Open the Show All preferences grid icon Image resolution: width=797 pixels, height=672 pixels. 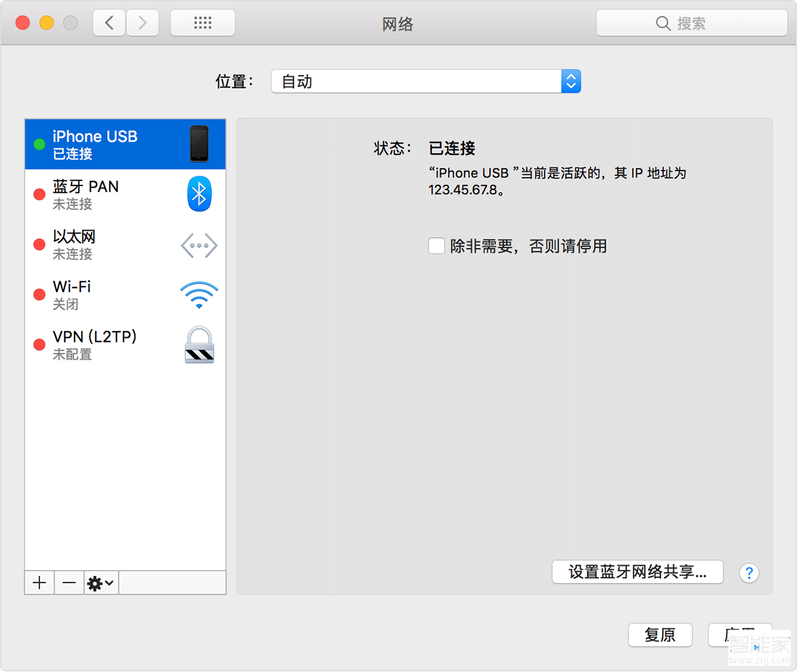pyautogui.click(x=202, y=22)
